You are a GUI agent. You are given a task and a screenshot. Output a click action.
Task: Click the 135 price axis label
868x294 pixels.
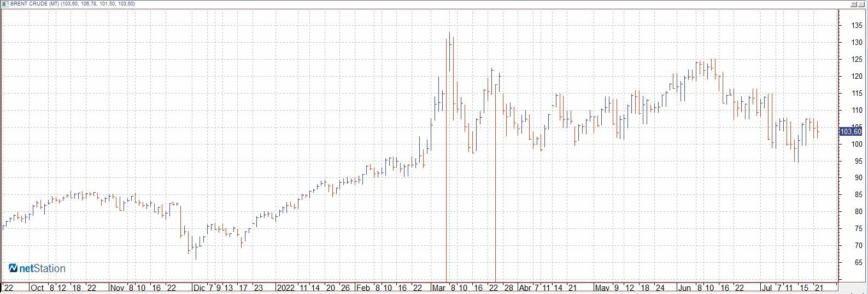pyautogui.click(x=857, y=25)
